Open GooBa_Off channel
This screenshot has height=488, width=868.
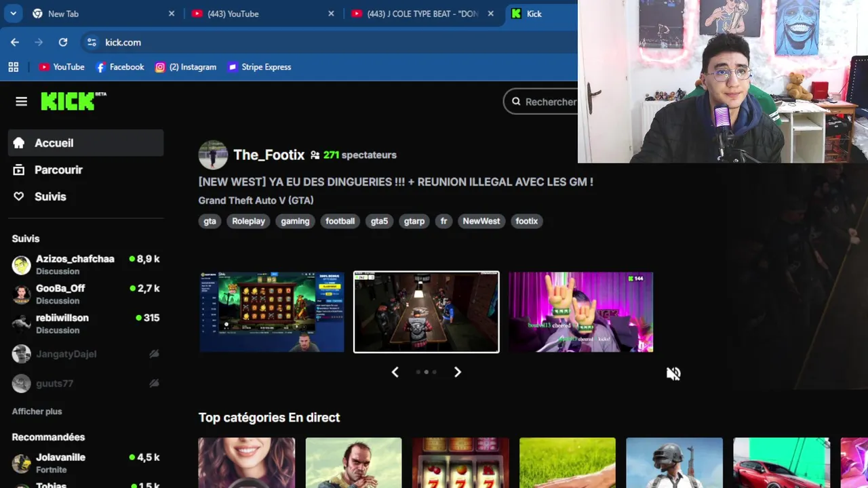pyautogui.click(x=85, y=294)
